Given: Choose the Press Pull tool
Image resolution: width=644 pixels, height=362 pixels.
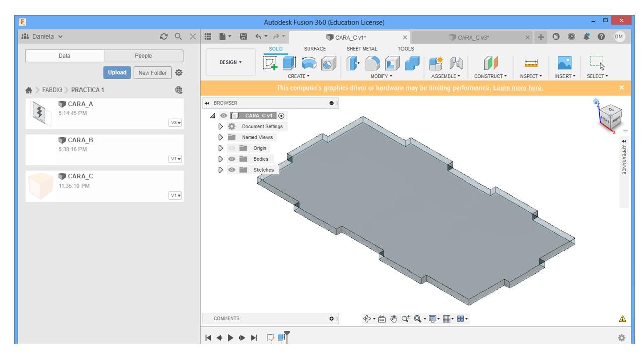Looking at the screenshot, I should click(352, 63).
